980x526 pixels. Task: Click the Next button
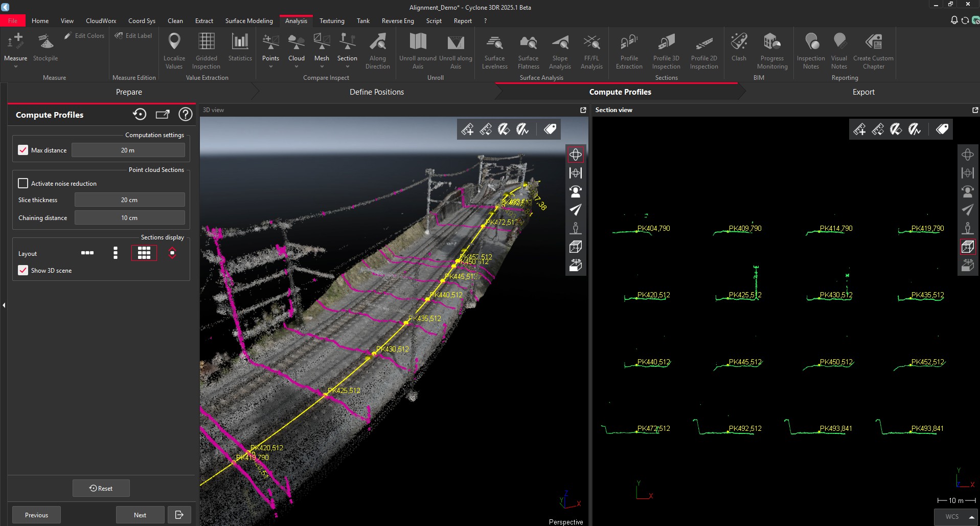coord(140,514)
